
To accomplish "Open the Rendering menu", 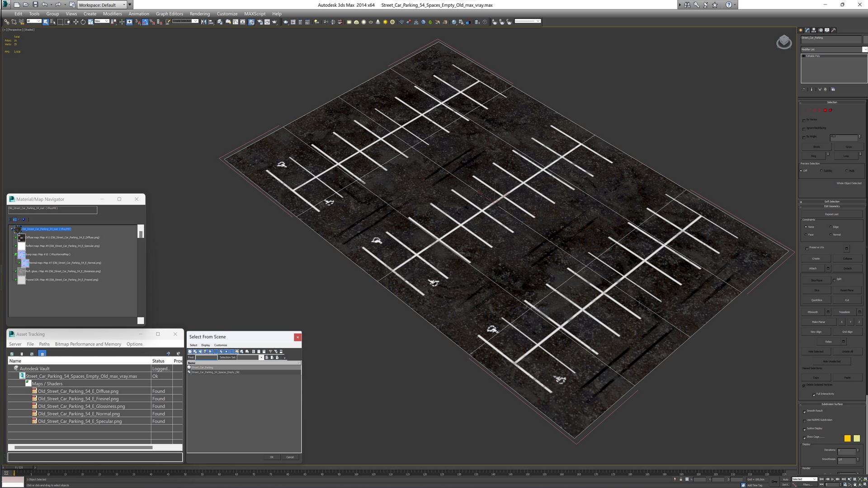I will click(x=199, y=14).
